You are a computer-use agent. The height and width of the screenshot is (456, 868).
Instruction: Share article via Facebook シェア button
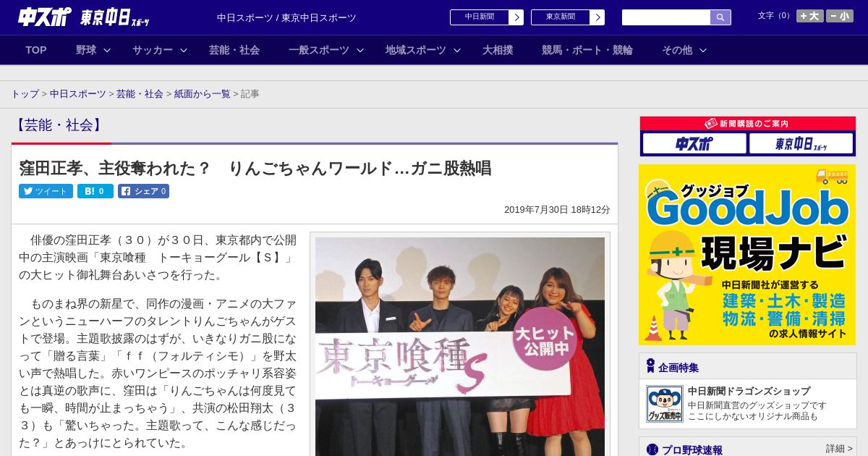coord(143,191)
